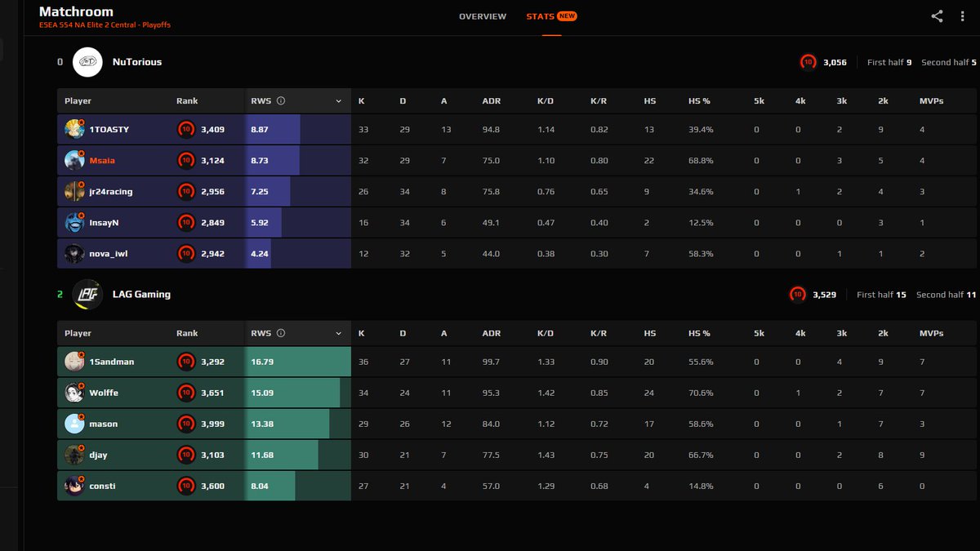Image resolution: width=980 pixels, height=551 pixels.
Task: Click the NuTorious team name
Action: 137,62
